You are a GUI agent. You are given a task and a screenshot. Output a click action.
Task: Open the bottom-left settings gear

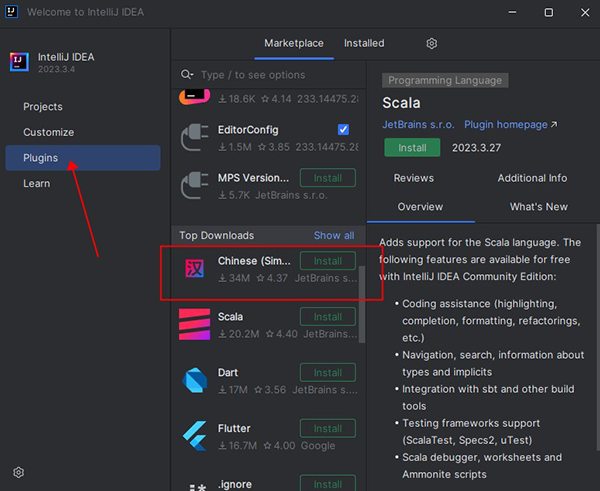coord(18,472)
